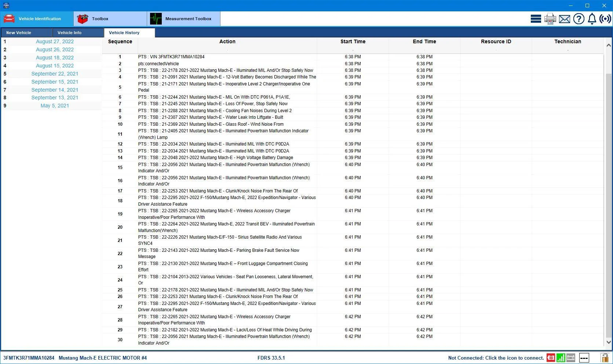Select TSB 21-2171 Inoperative Level 2 Charger row
Viewport: 613px width, 364px height.
[352, 87]
